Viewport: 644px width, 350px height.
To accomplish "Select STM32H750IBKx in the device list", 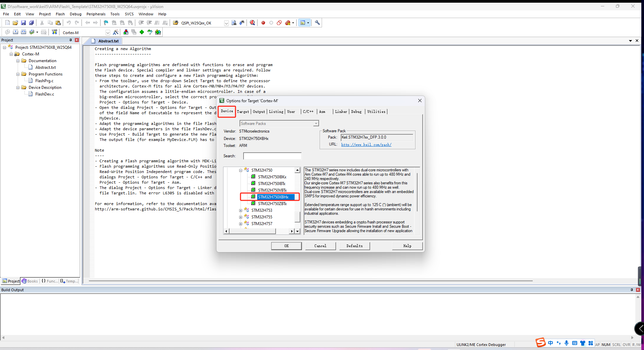I will [x=272, y=177].
